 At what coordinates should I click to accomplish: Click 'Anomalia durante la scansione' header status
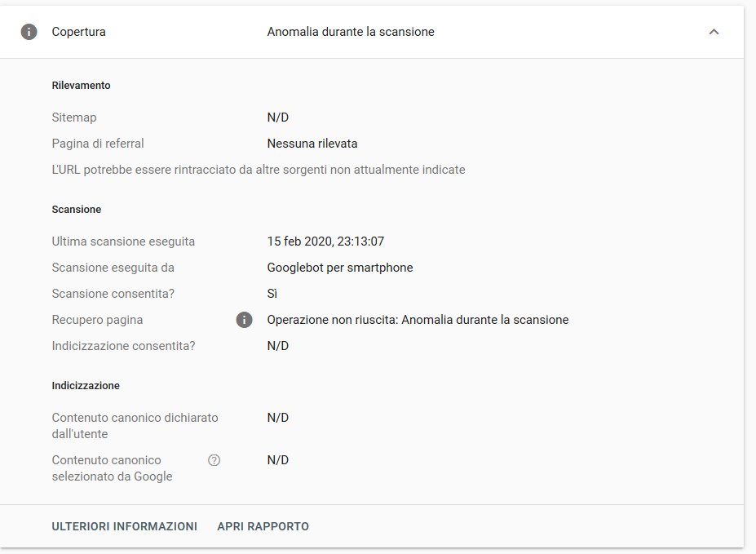(x=351, y=32)
